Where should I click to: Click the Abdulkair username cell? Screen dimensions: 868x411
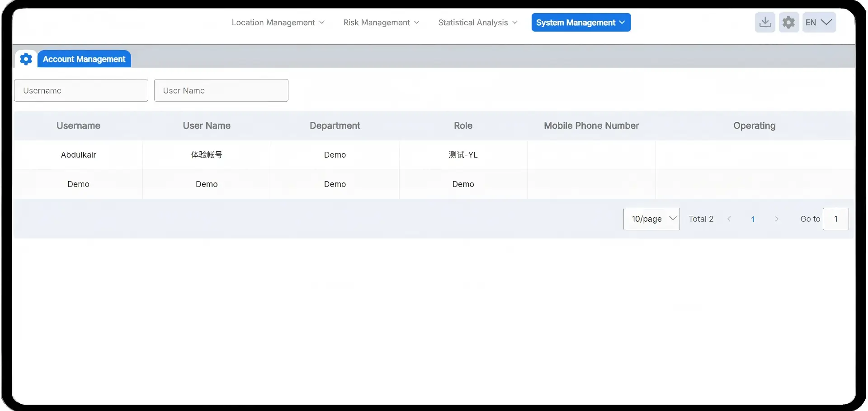point(78,155)
